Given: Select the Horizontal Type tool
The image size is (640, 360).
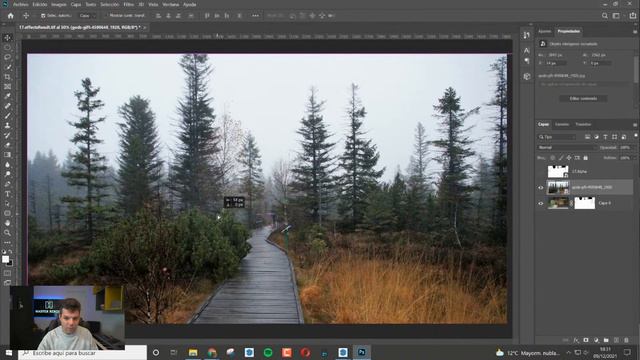Looking at the screenshot, I should pos(7,194).
